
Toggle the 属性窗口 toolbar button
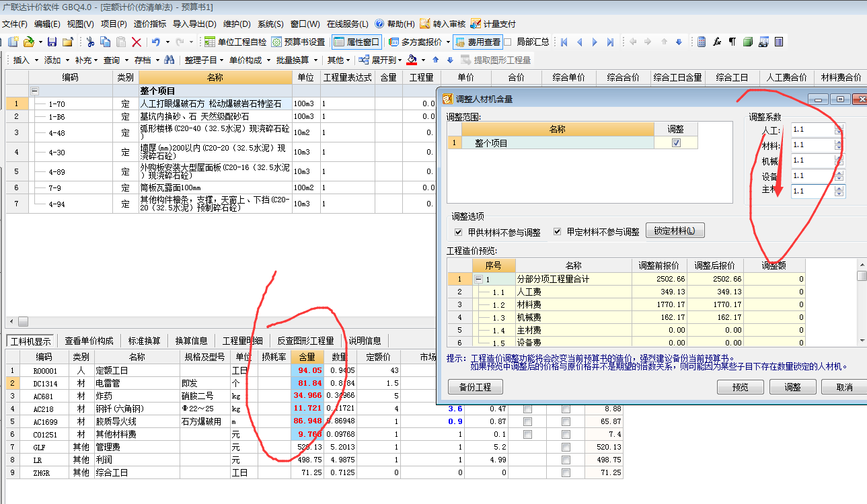tap(356, 42)
